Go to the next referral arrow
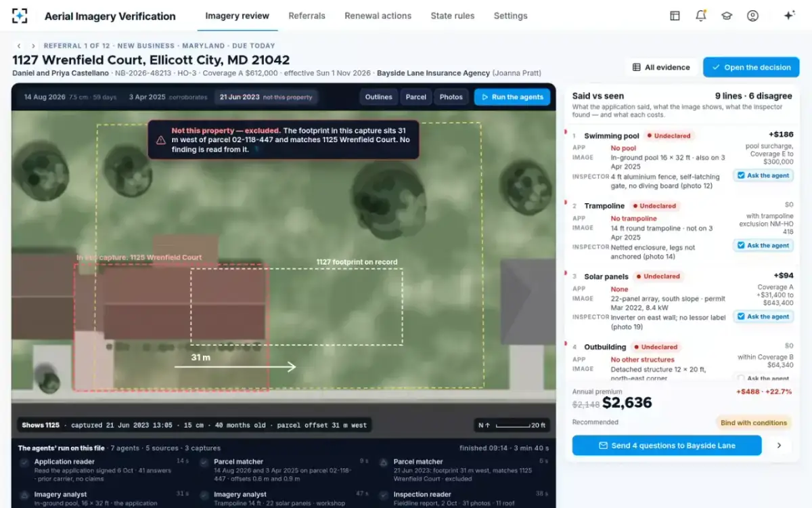 pos(33,46)
